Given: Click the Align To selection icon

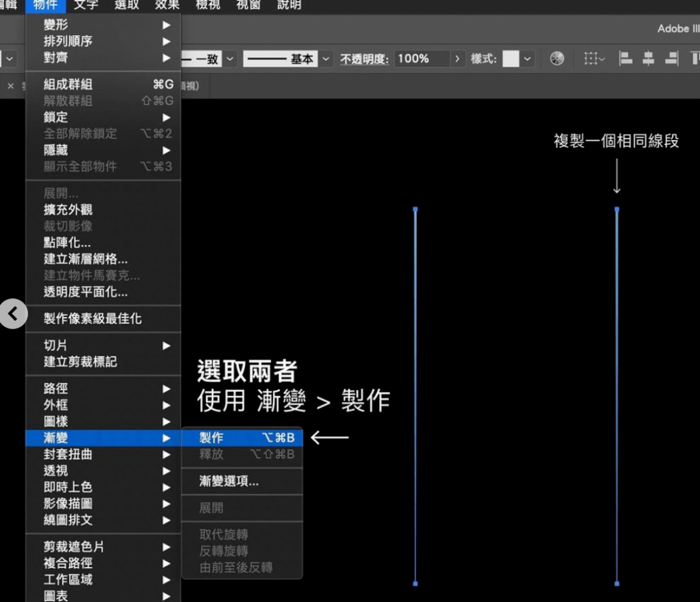Looking at the screenshot, I should [594, 59].
